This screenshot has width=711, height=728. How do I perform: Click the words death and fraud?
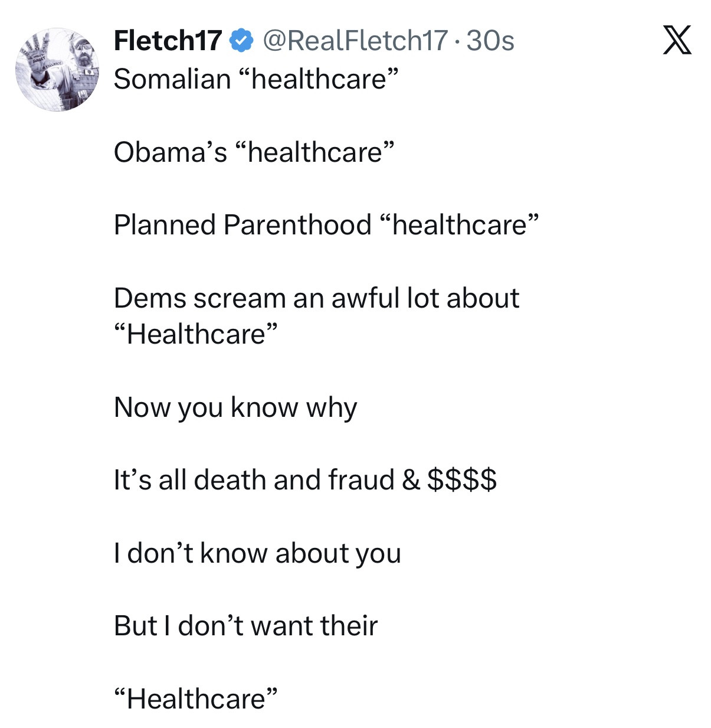coord(294,480)
